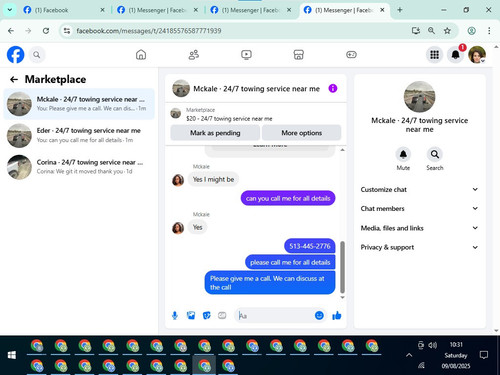Click the More options button

(x=301, y=133)
